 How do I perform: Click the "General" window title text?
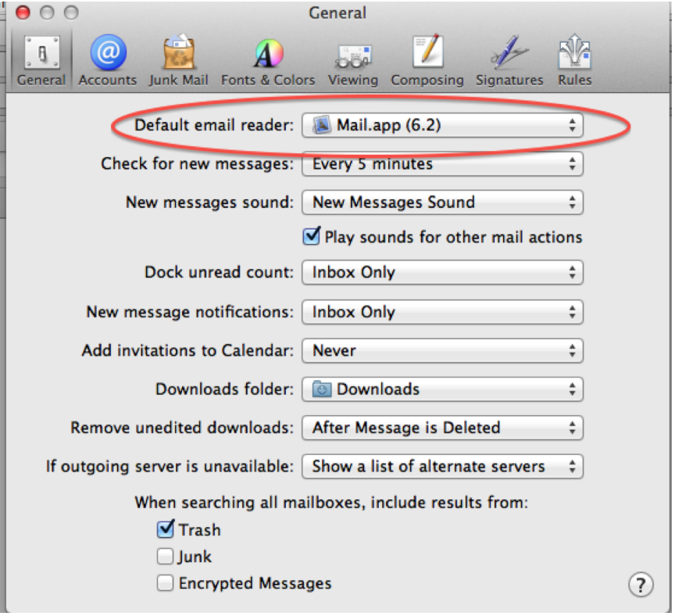coord(337,13)
